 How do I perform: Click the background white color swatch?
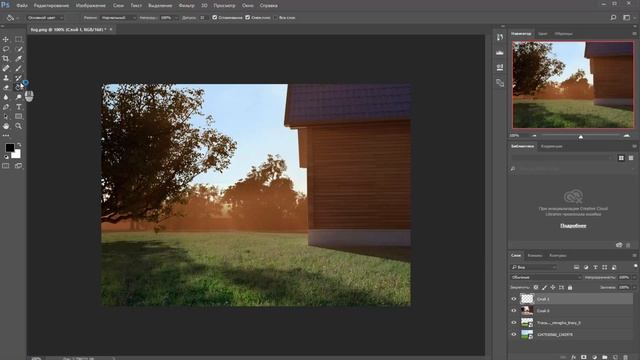[17, 155]
